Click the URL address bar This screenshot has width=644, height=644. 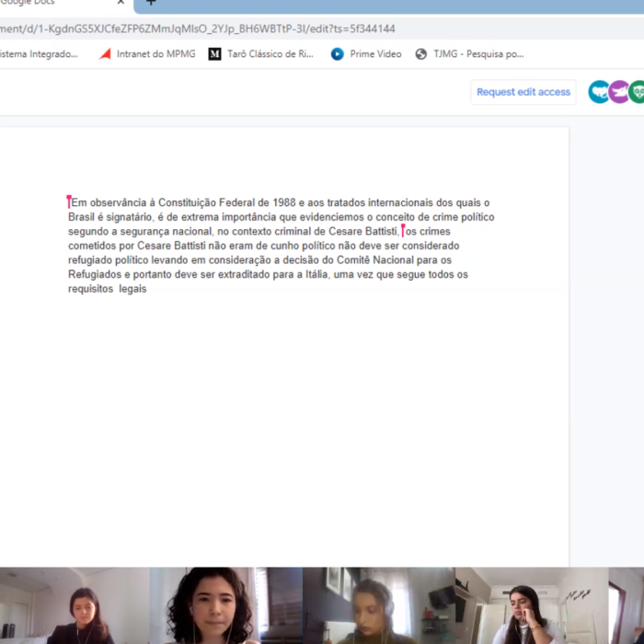pos(230,29)
